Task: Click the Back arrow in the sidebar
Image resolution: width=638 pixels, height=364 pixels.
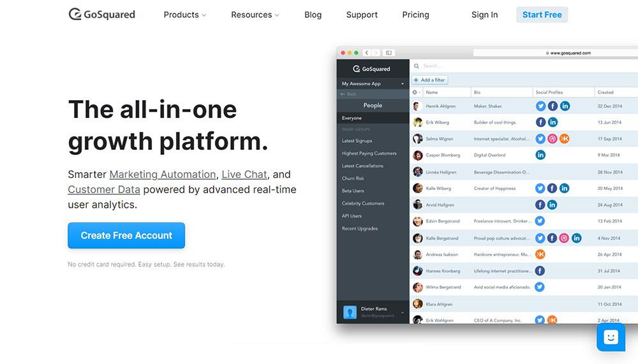Action: pos(348,94)
